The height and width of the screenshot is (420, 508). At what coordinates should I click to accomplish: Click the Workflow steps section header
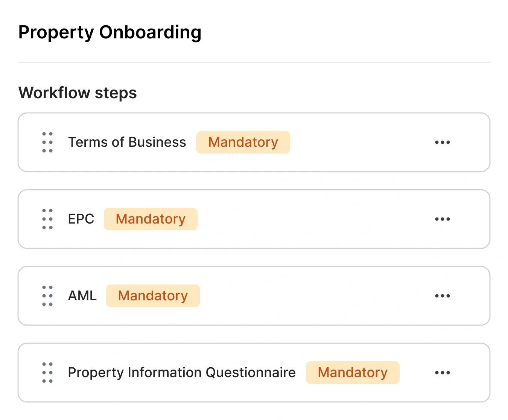[x=78, y=93]
